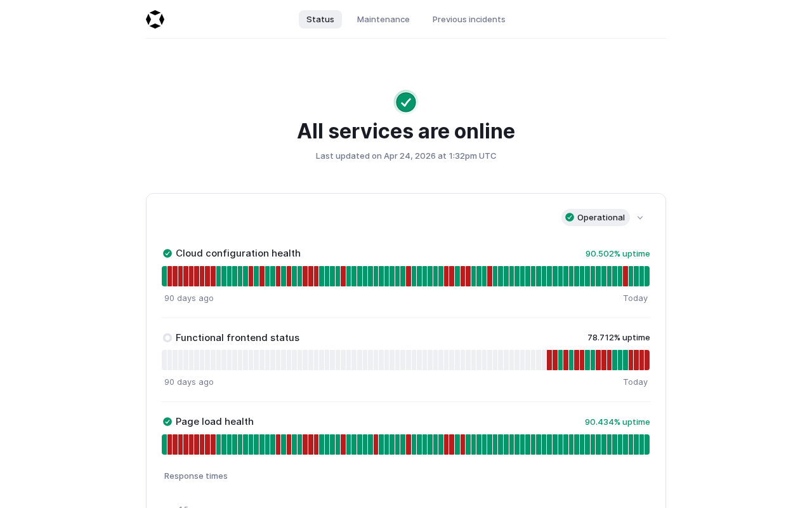Viewport: 812px width, 508px height.
Task: Switch to the Maintenance tab
Action: 383,20
